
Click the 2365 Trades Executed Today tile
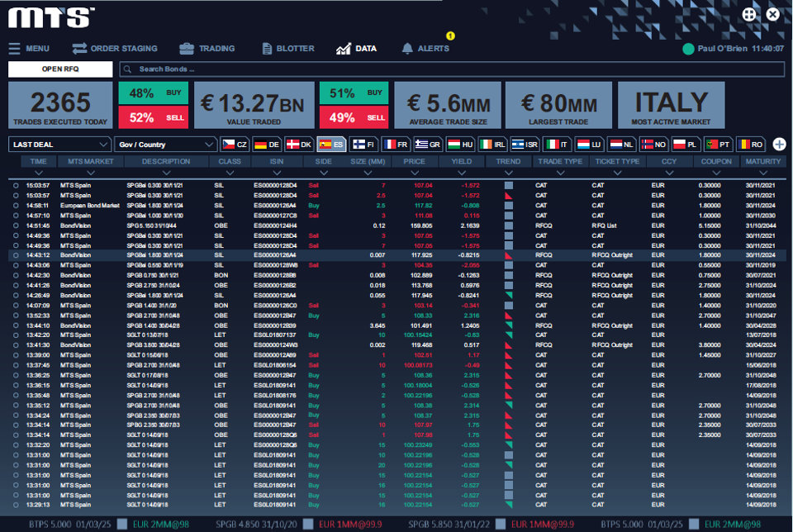click(60, 105)
